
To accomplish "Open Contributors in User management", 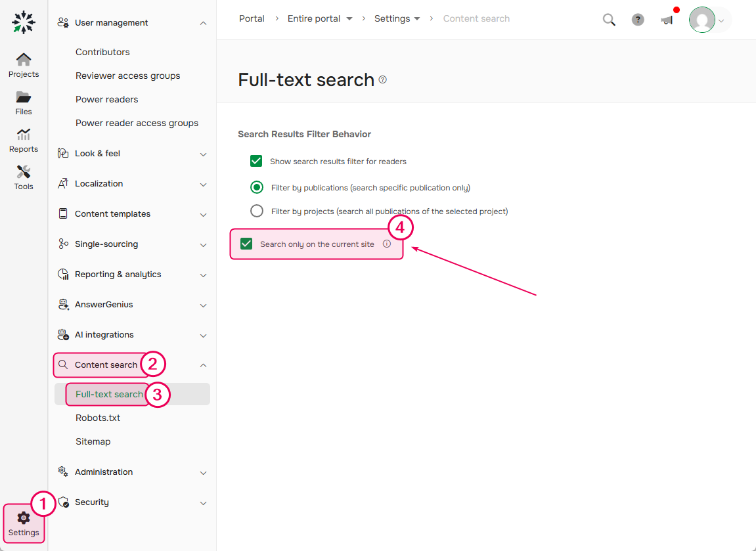I will tap(102, 52).
